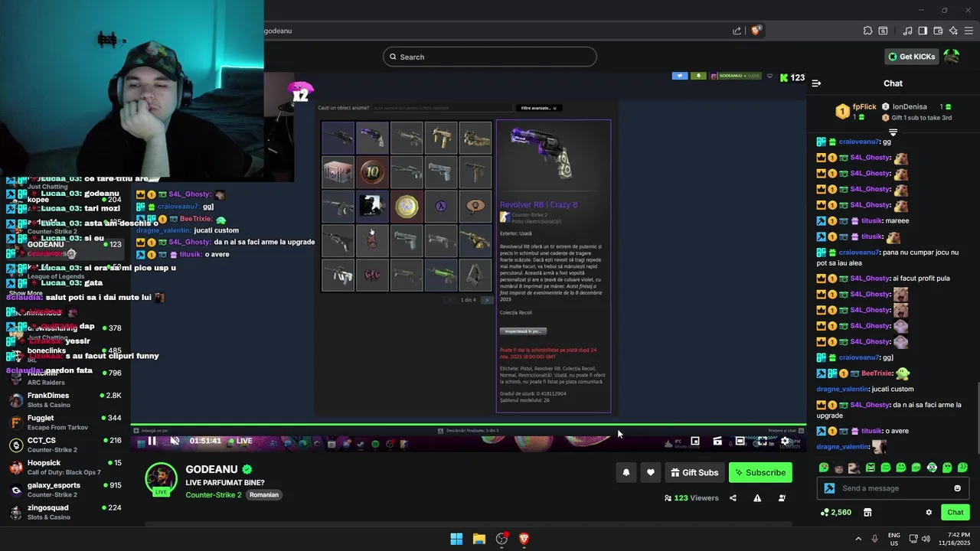Show hidden system tray icons

click(858, 539)
